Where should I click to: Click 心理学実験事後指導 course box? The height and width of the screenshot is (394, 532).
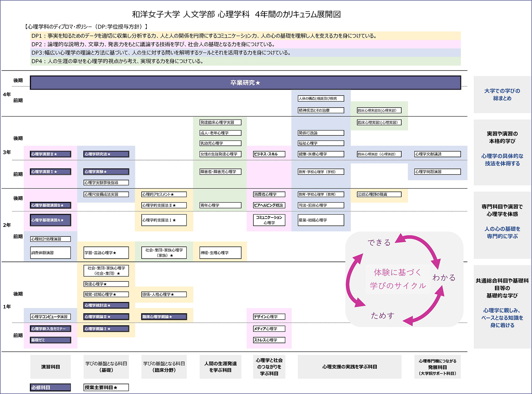(x=106, y=183)
